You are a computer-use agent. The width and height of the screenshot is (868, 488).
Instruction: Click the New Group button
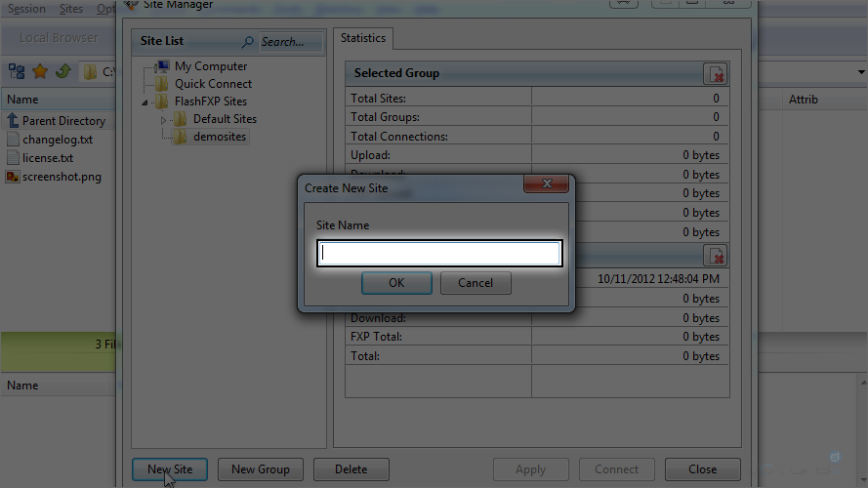[x=261, y=469]
